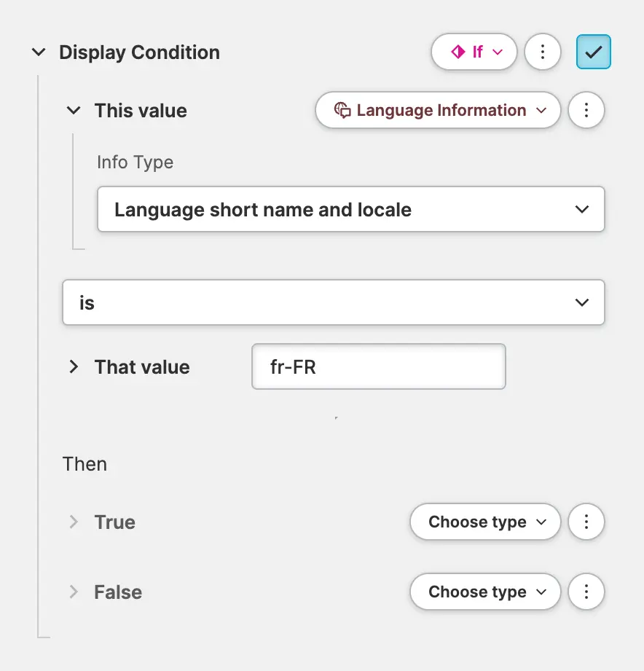The height and width of the screenshot is (671, 644).
Task: Collapse the This value section
Action: (x=74, y=111)
